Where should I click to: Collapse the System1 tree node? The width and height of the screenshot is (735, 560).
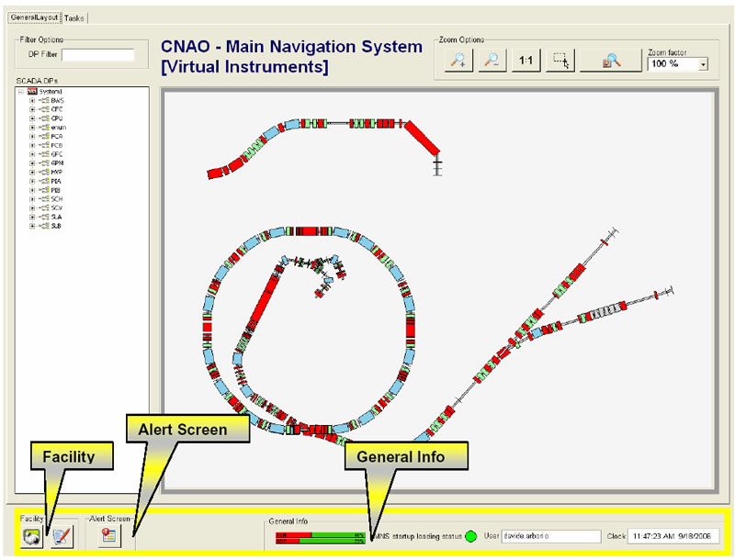[22, 92]
